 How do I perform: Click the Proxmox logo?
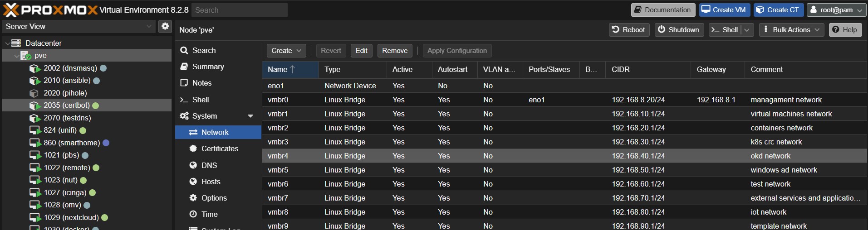[x=50, y=10]
